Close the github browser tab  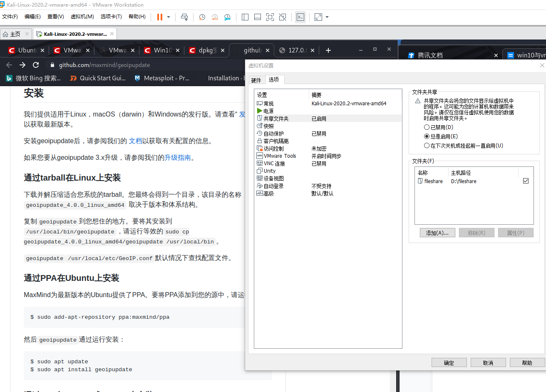[x=268, y=50]
